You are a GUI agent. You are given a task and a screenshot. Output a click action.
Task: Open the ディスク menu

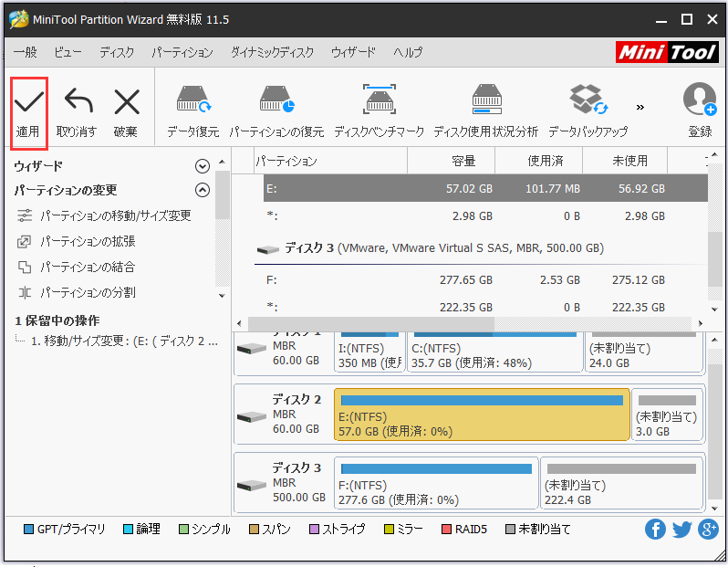tap(117, 52)
